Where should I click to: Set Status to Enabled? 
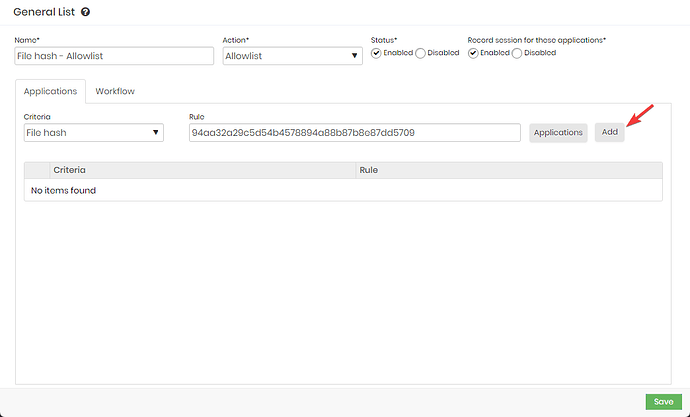coord(376,53)
